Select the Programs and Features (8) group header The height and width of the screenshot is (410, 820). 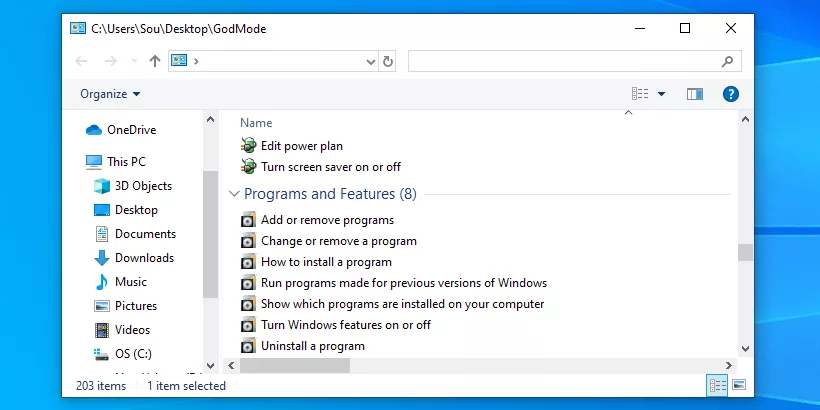(330, 194)
